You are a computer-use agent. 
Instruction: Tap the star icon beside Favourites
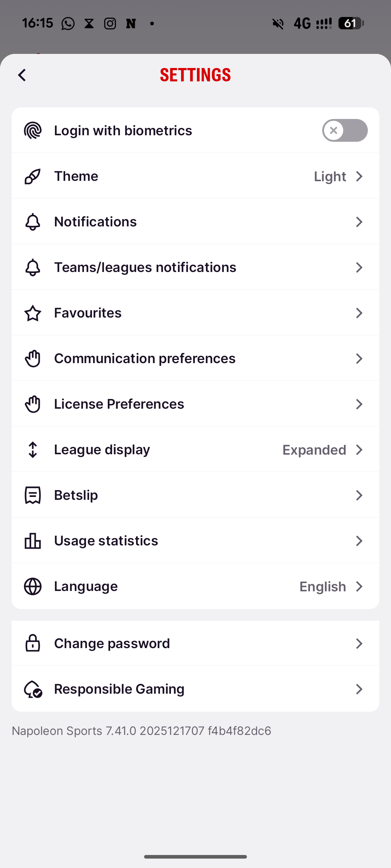pos(33,313)
